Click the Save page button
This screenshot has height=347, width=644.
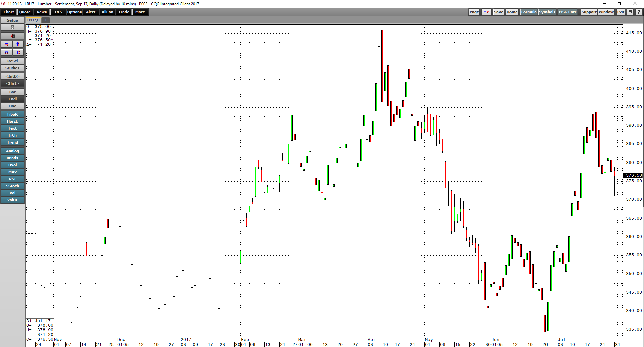[x=498, y=12]
